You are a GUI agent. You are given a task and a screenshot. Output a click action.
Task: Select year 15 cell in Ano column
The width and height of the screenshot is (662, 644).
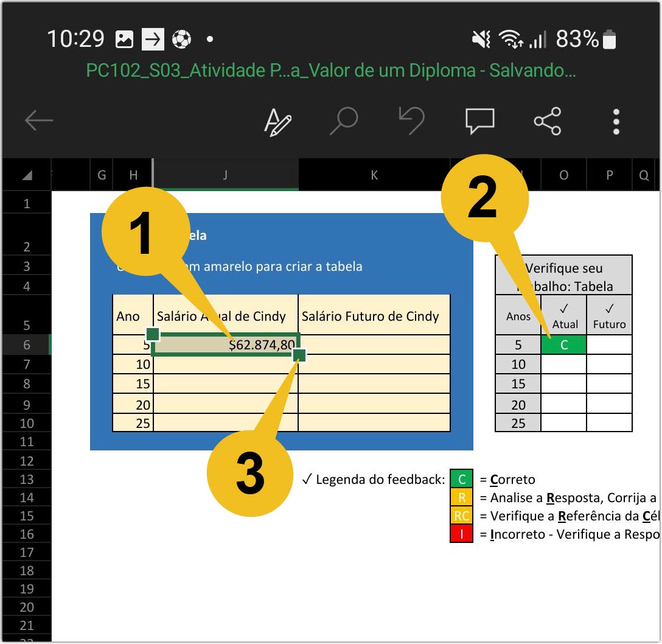click(133, 383)
